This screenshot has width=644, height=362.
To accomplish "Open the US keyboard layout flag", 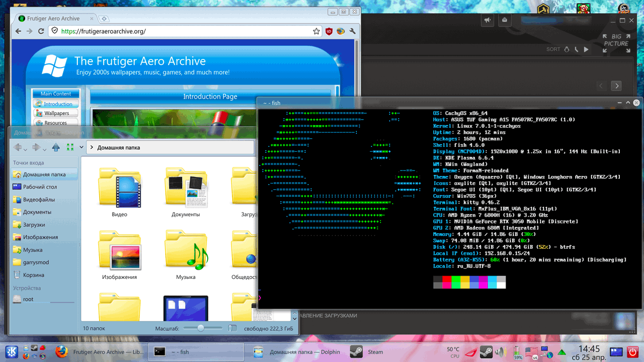I will 532,352.
